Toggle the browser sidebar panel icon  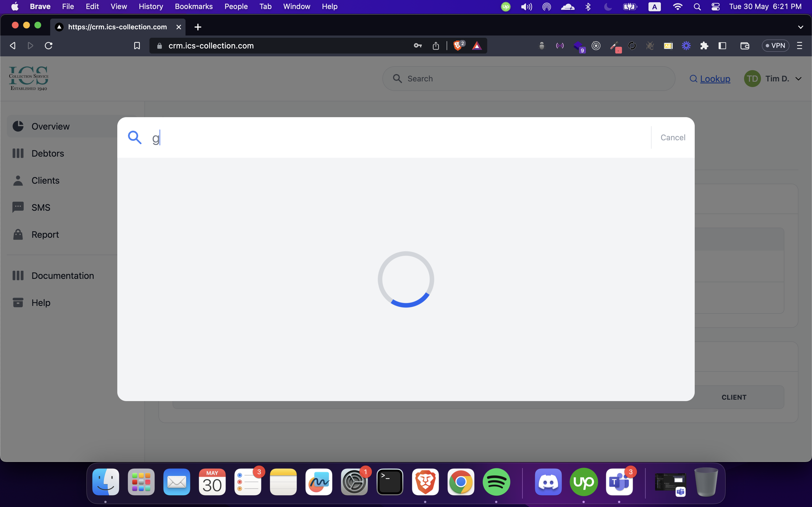click(722, 46)
